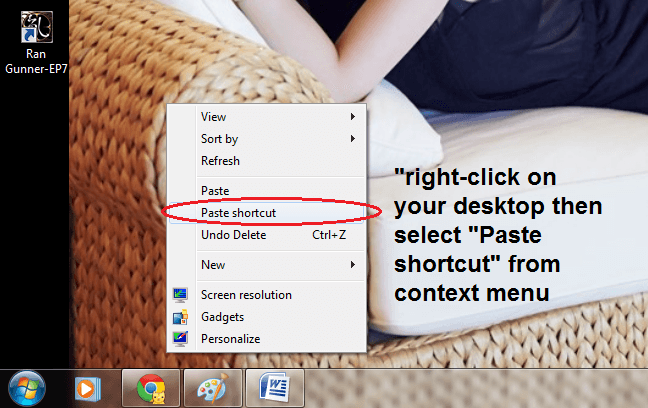Choose Refresh from the context menu
This screenshot has width=648, height=408.
266,161
